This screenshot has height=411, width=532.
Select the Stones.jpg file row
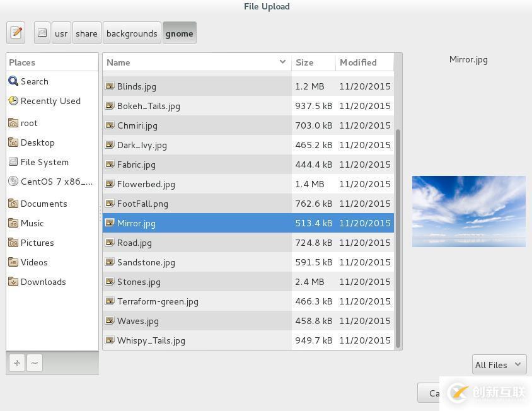tap(248, 282)
